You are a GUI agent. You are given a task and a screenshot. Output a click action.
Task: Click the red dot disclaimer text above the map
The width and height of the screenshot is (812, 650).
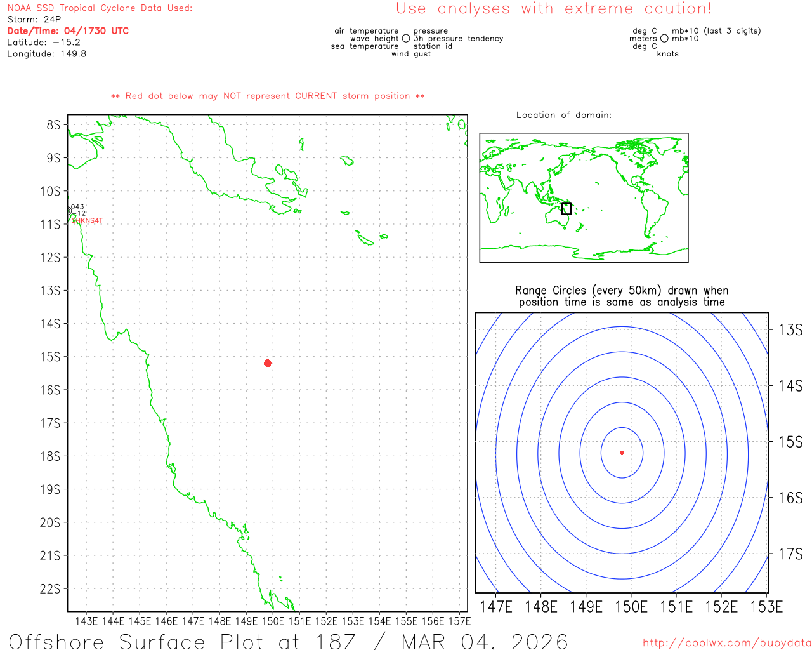pos(268,96)
